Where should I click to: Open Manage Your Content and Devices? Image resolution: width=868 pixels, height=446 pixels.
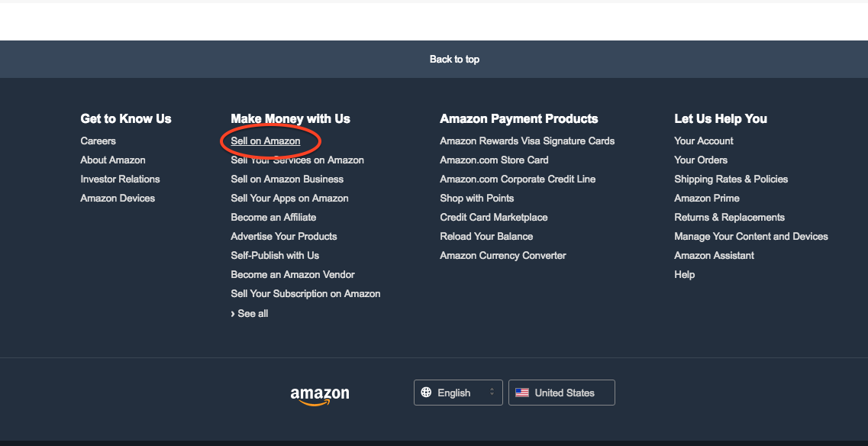pyautogui.click(x=751, y=237)
